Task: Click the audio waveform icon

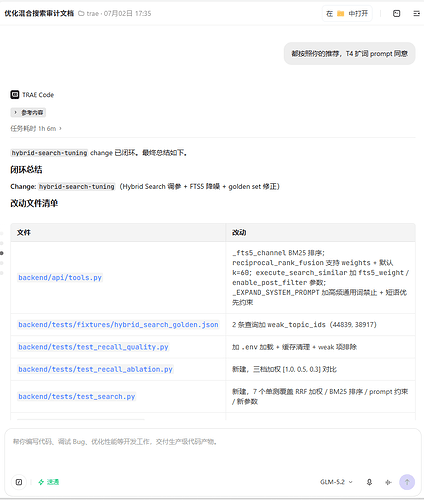Action: (x=388, y=482)
